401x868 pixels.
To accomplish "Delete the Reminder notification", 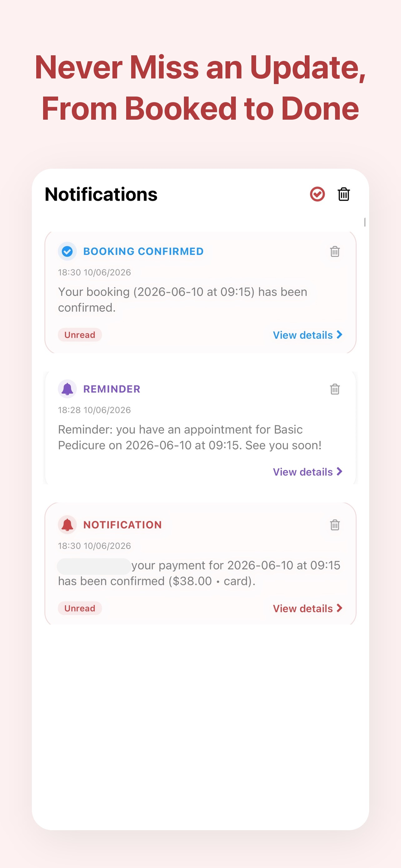I will point(335,389).
